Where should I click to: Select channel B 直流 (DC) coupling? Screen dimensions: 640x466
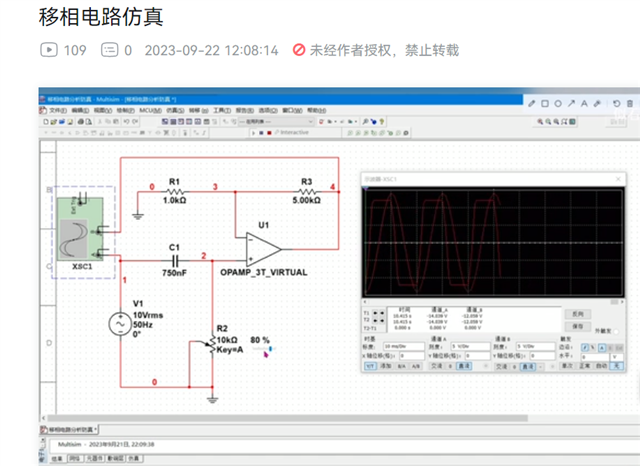pyautogui.click(x=528, y=366)
